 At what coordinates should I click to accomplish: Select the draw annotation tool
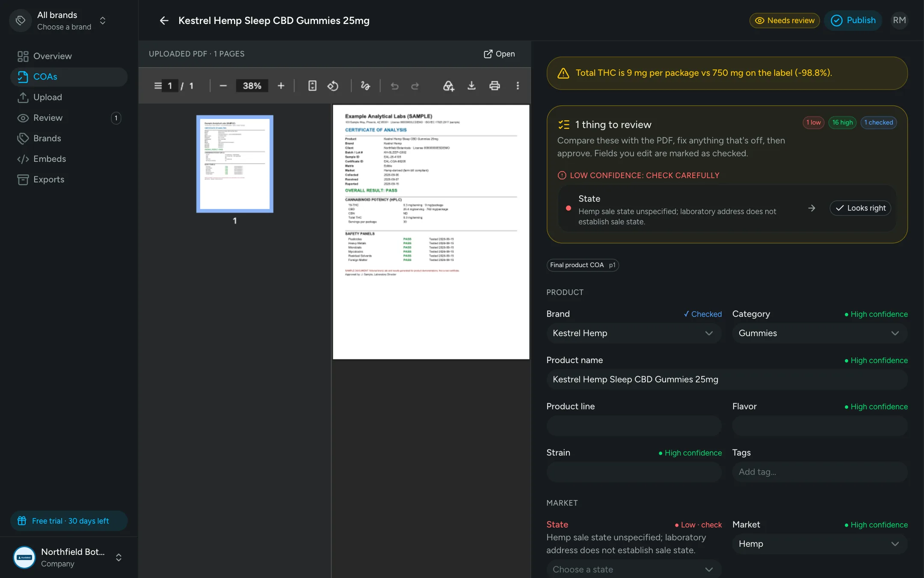coord(365,86)
